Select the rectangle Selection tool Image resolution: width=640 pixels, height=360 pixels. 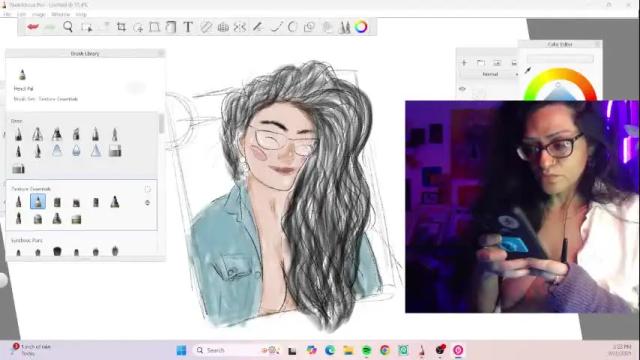[86, 27]
